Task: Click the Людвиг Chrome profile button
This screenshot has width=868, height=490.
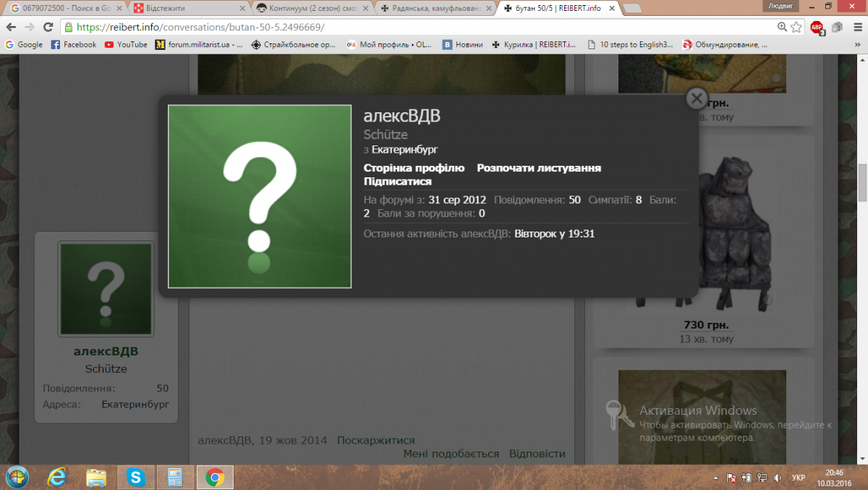Action: 780,5
